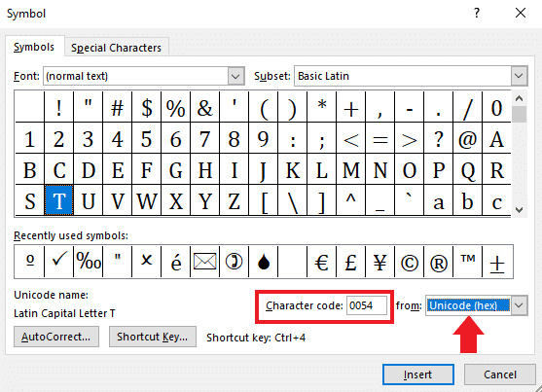
Task: Select the equals = symbol
Action: click(x=379, y=138)
